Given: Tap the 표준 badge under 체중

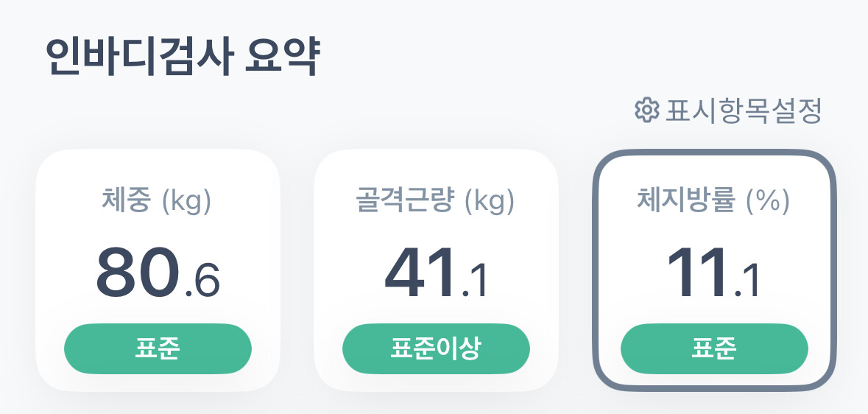Looking at the screenshot, I should (x=158, y=348).
